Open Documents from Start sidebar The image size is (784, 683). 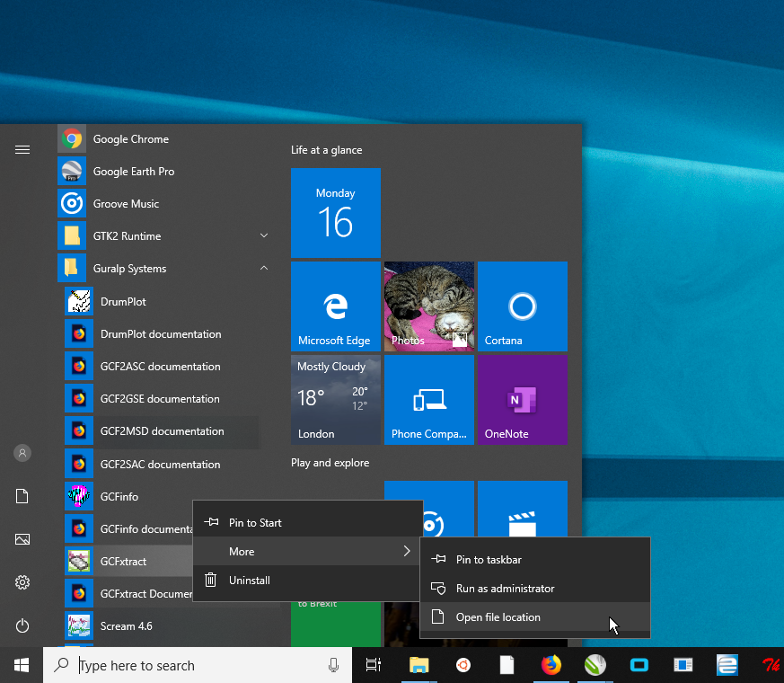(22, 496)
